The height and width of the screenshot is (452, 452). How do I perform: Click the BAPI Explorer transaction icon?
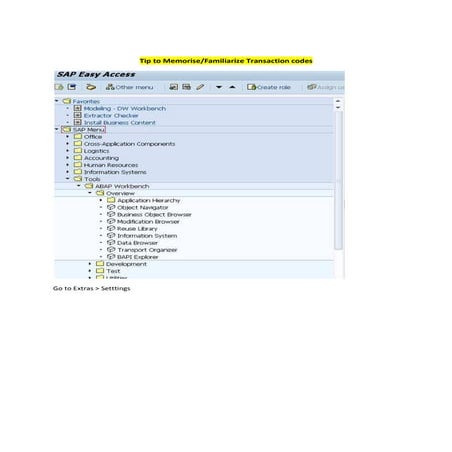(111, 257)
